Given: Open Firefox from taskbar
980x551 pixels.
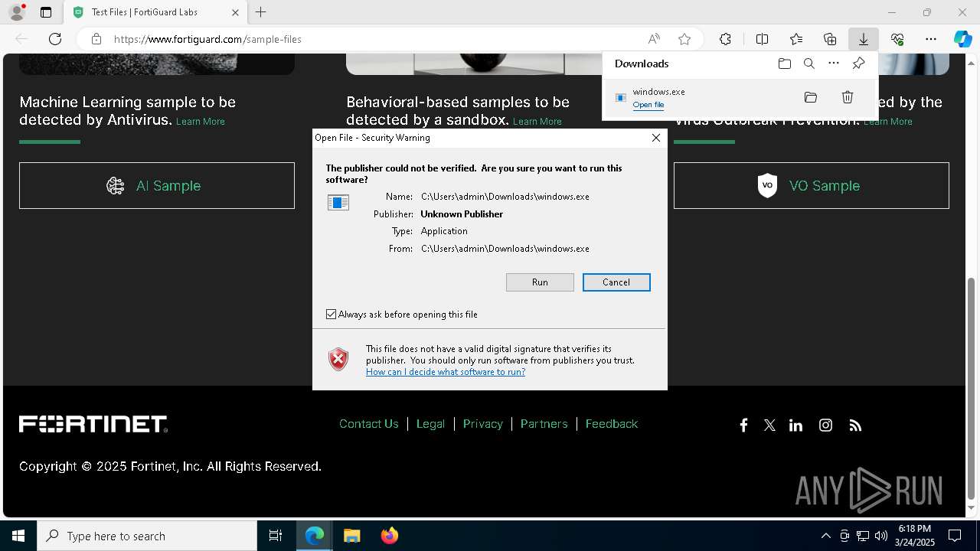Looking at the screenshot, I should [389, 536].
